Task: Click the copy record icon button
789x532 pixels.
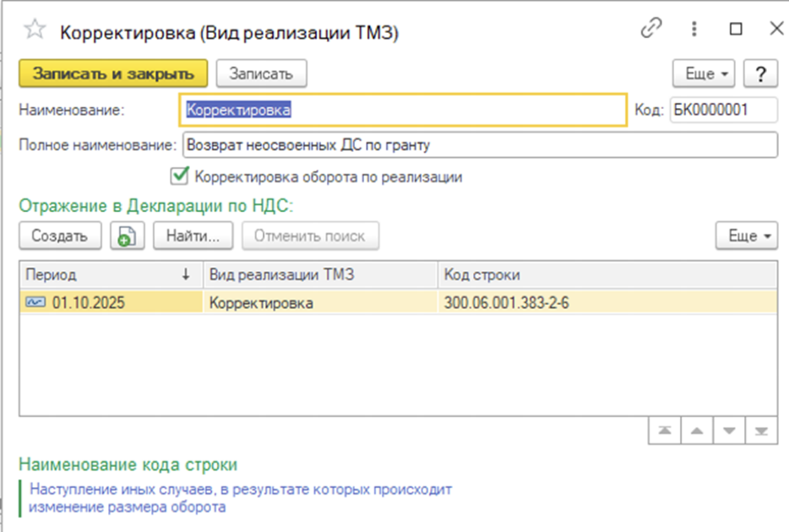Action: point(128,236)
